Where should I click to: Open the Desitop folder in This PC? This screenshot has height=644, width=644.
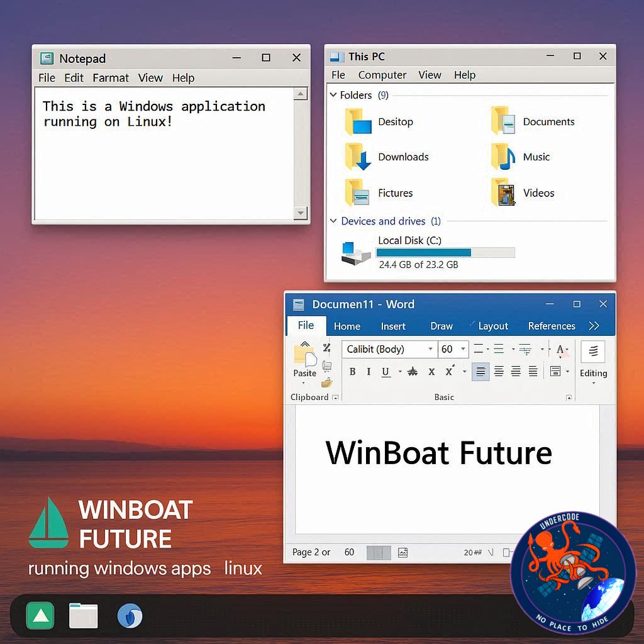359,122
